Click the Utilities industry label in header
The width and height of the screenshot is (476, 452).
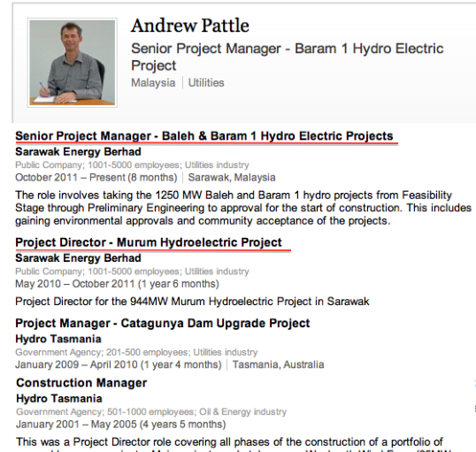pos(206,82)
